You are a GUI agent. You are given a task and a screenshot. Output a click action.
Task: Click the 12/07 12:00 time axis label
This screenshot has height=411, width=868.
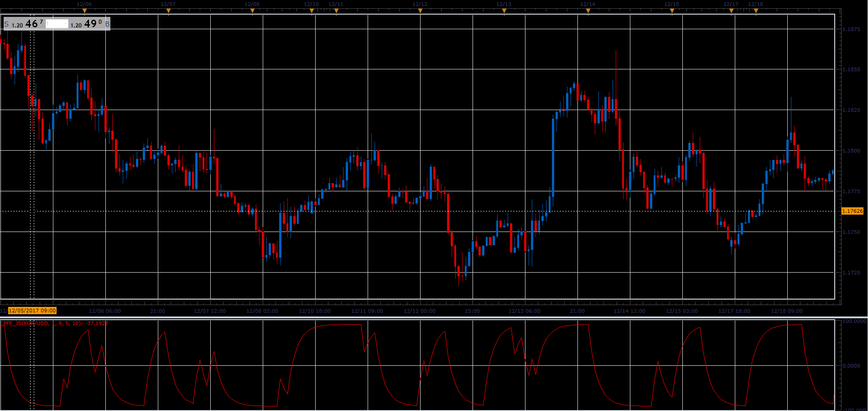coord(210,311)
